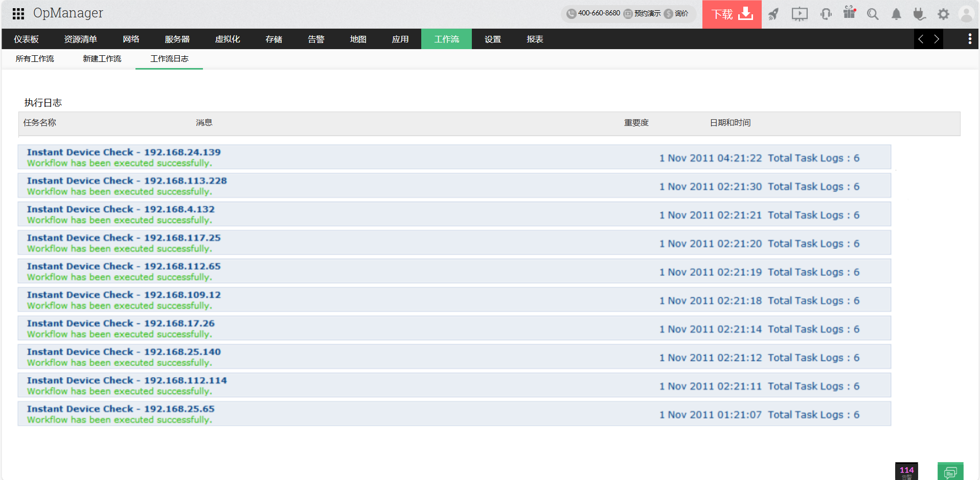The width and height of the screenshot is (980, 480).
Task: Open Instant Device Check 192.168.25.140 log
Action: tap(454, 357)
